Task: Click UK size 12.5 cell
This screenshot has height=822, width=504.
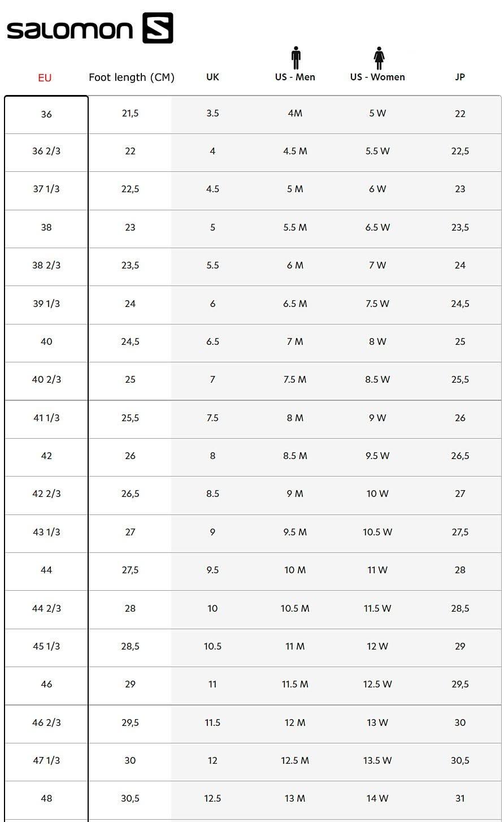Action: [x=212, y=798]
